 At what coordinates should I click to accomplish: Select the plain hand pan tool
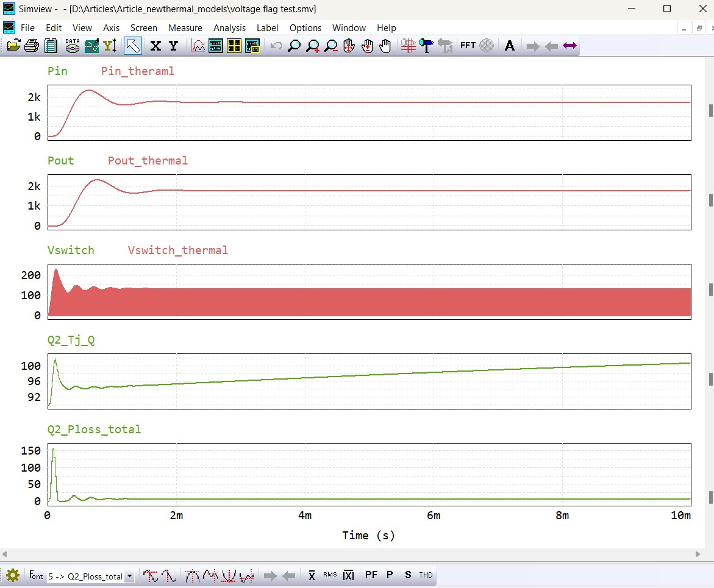tap(386, 46)
